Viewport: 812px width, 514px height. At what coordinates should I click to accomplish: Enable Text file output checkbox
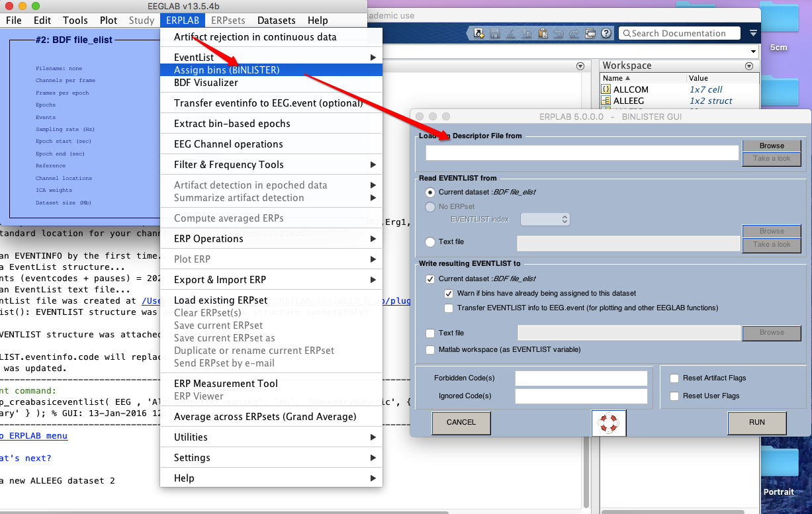pos(431,333)
